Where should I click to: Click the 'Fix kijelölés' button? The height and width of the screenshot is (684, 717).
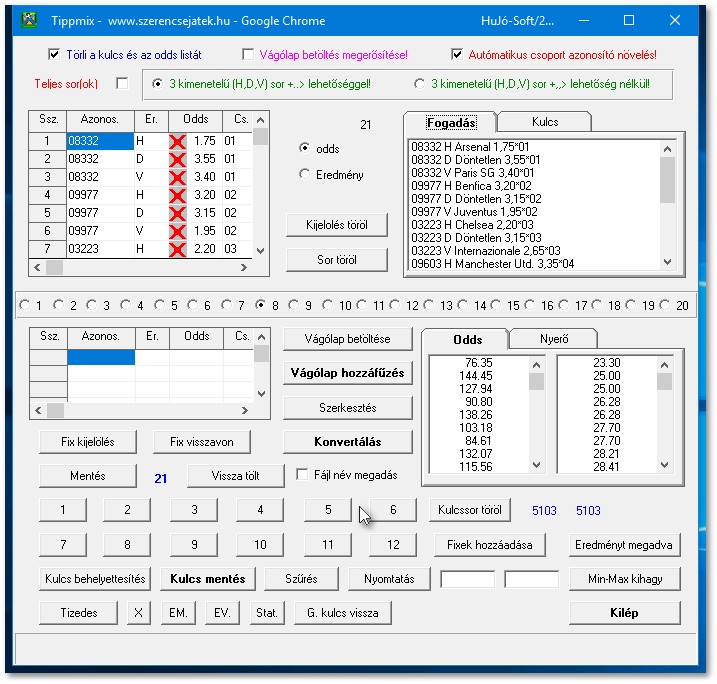[88, 442]
